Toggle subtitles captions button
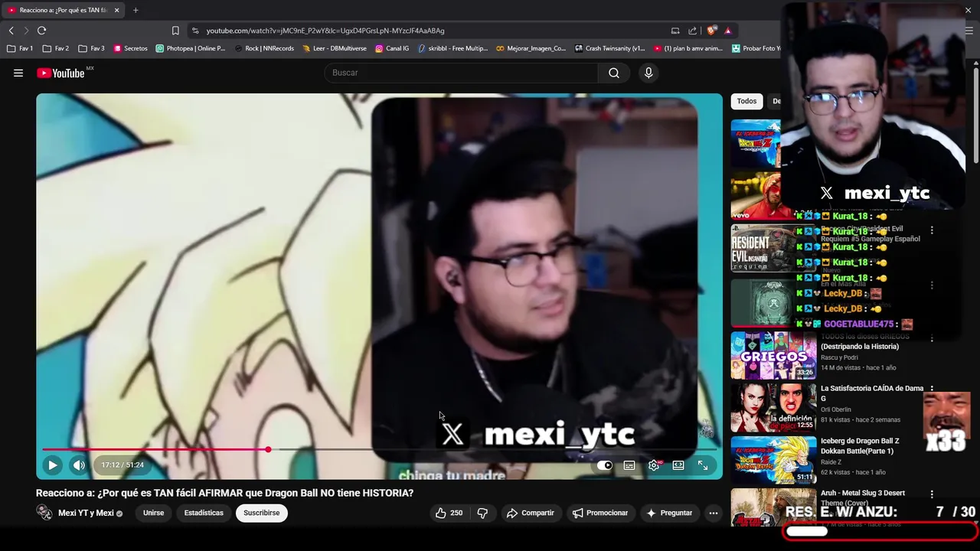Screen dimensions: 980x551 click(629, 465)
